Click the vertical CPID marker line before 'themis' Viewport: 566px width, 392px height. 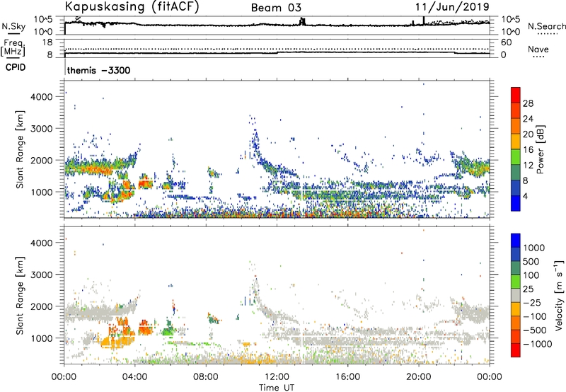tap(65, 67)
